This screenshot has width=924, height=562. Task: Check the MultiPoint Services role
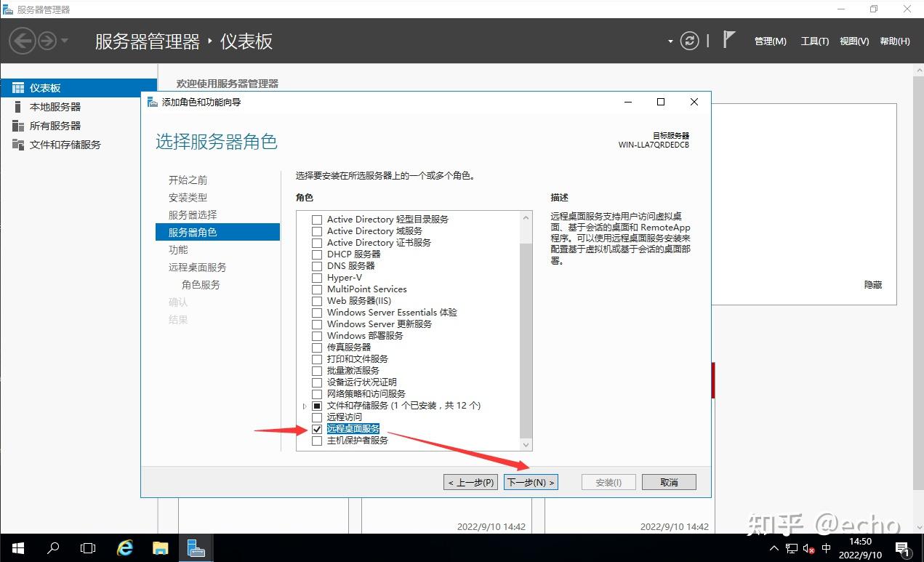coord(316,289)
